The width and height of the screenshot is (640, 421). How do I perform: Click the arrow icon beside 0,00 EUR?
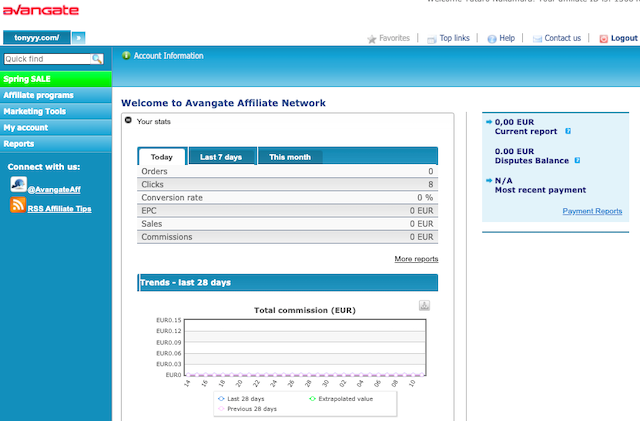(489, 122)
